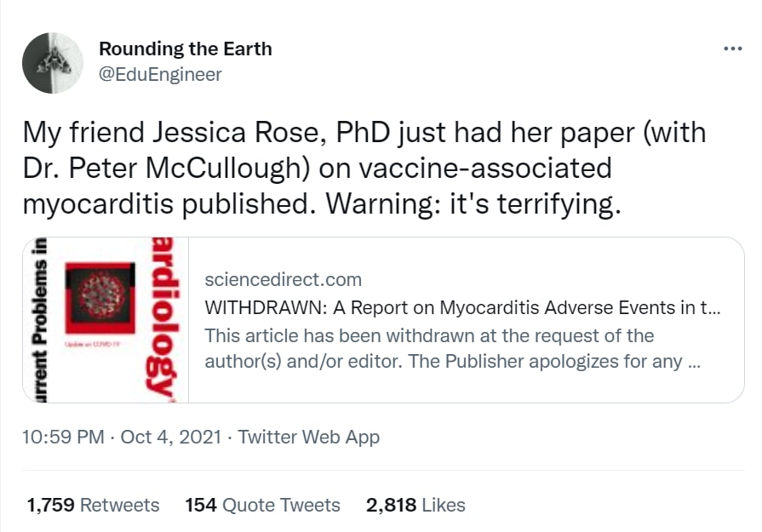Click the '10:59 PM' tweet timestamp

pyautogui.click(x=63, y=438)
